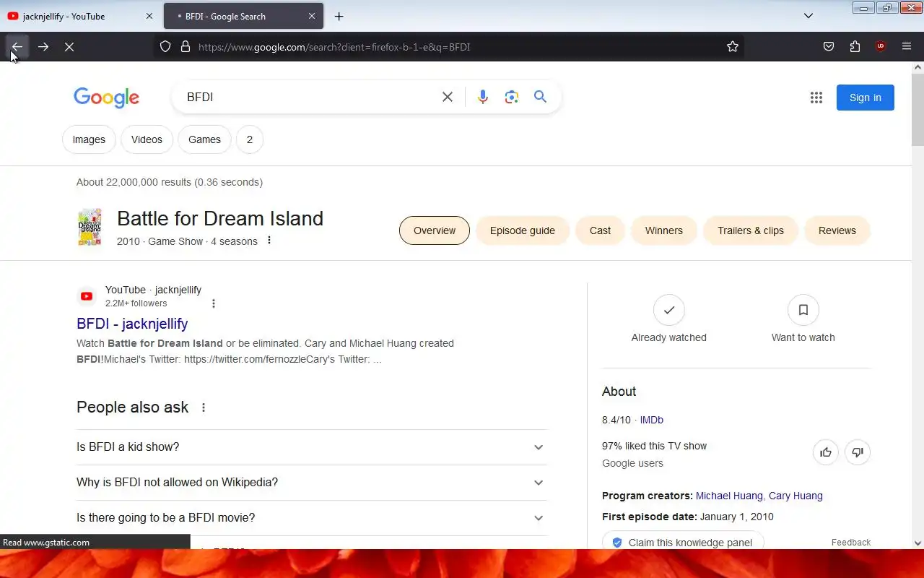Image resolution: width=924 pixels, height=578 pixels.
Task: Click Claim this knowledge panel
Action: tap(683, 542)
